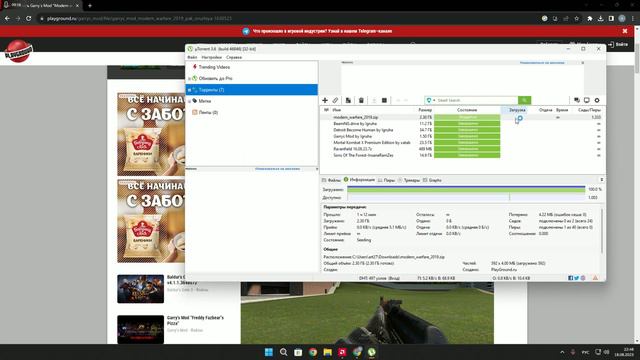640x360 pixels.
Task: Open the browser extensions puzzle icon
Action: pyautogui.click(x=590, y=18)
